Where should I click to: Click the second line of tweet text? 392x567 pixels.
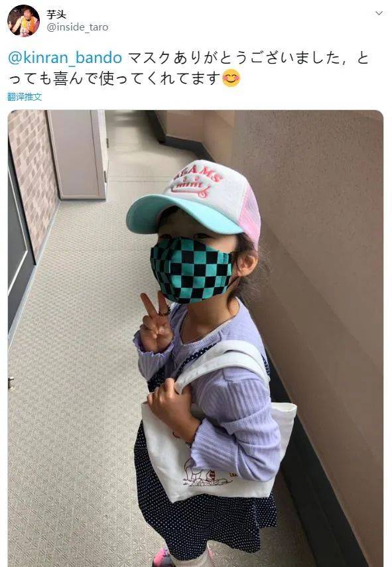124,78
